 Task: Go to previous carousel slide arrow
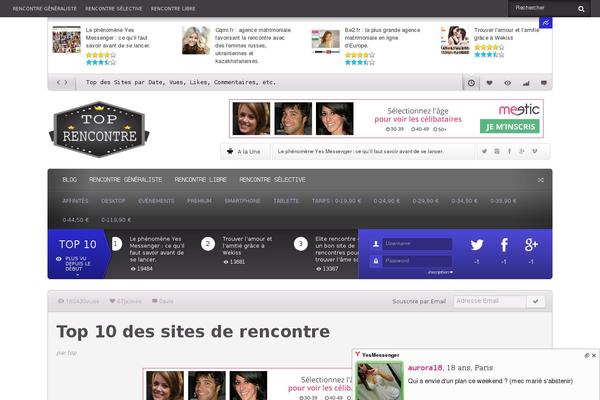[x=59, y=82]
